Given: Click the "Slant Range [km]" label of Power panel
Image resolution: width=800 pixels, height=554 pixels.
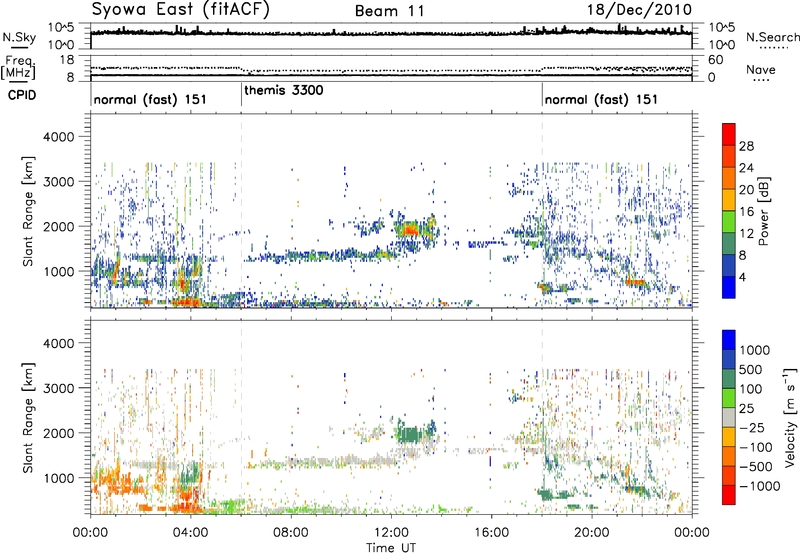Looking at the screenshot, I should point(28,211).
